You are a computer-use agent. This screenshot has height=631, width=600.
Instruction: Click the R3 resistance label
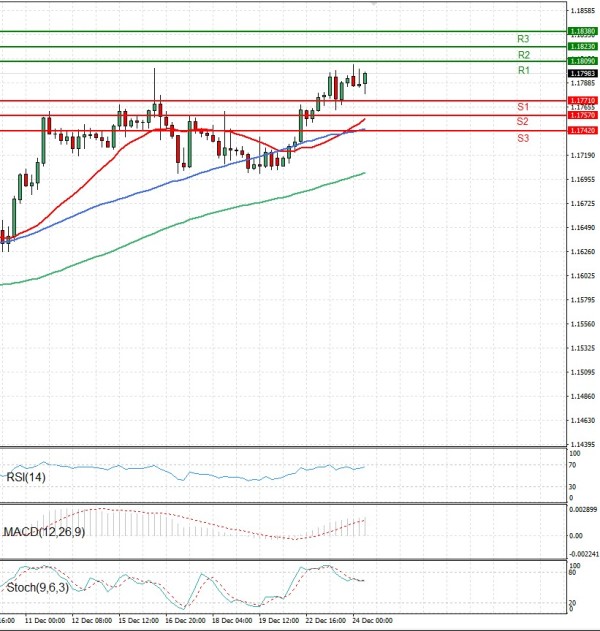[523, 39]
